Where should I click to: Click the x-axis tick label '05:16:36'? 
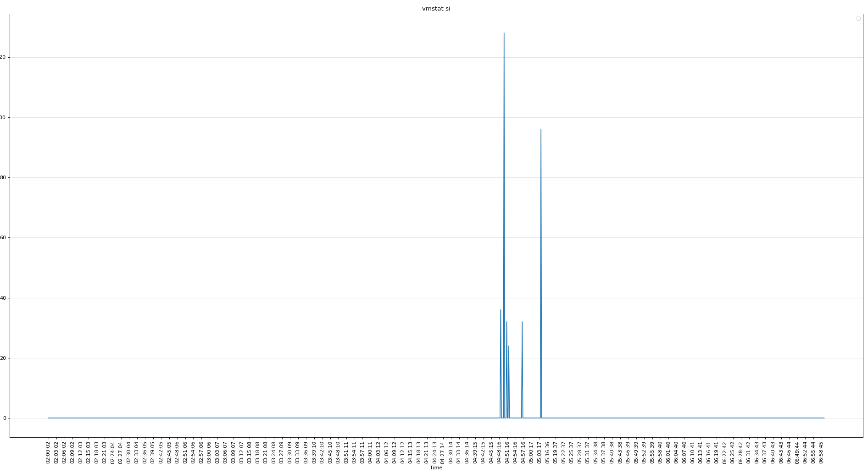pyautogui.click(x=547, y=453)
